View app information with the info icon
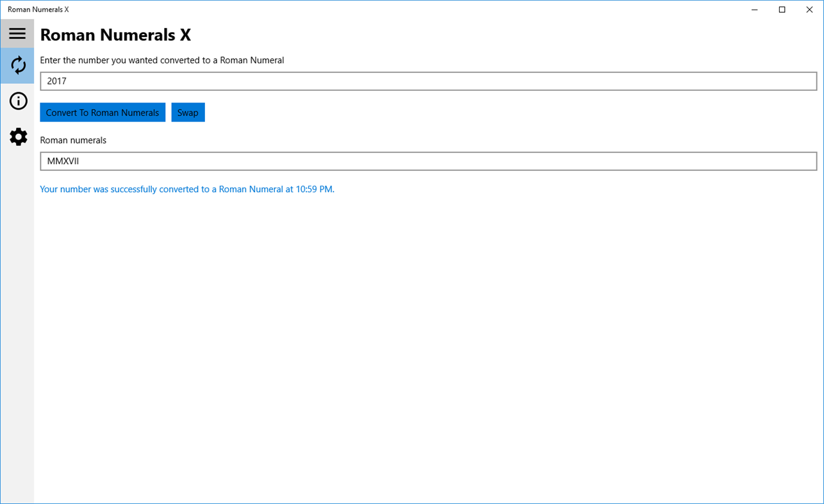The image size is (824, 504). [x=17, y=101]
